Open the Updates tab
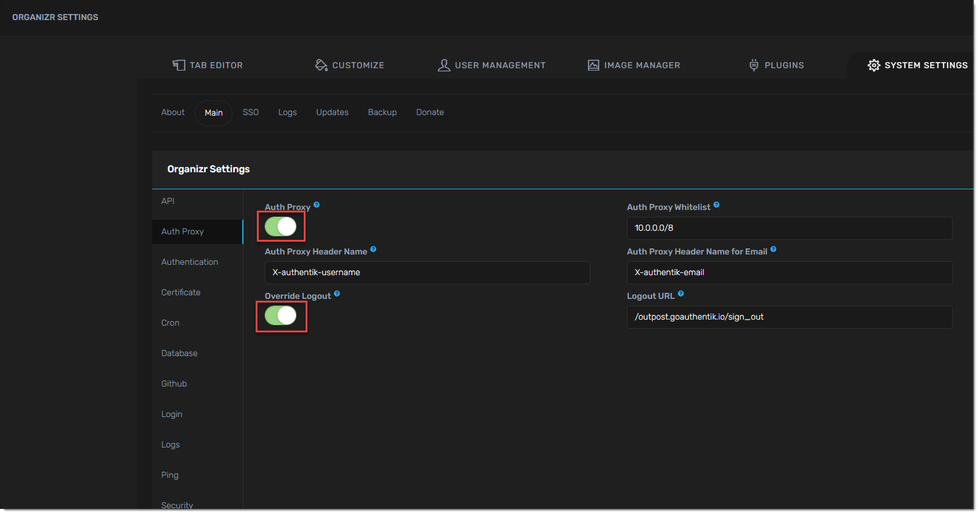 [332, 113]
